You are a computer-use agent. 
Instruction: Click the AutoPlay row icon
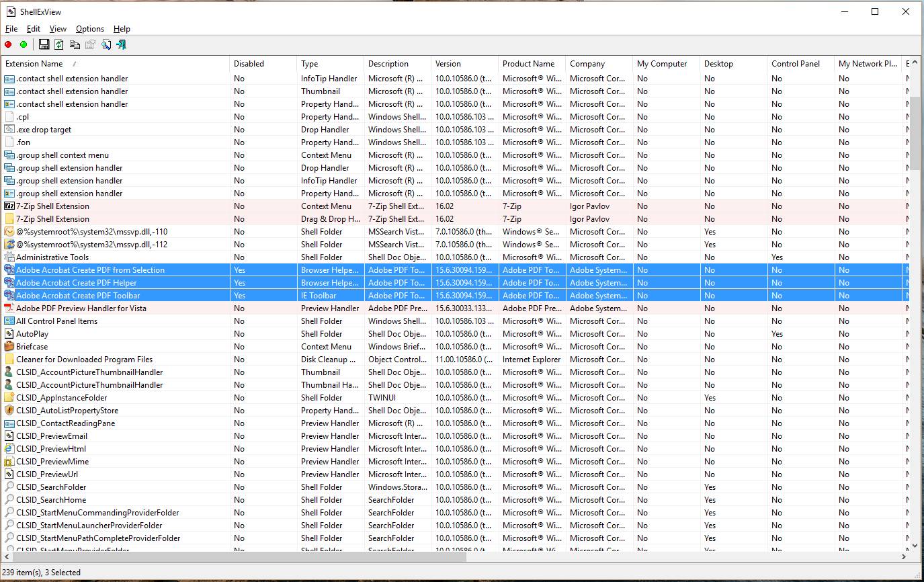(9, 334)
